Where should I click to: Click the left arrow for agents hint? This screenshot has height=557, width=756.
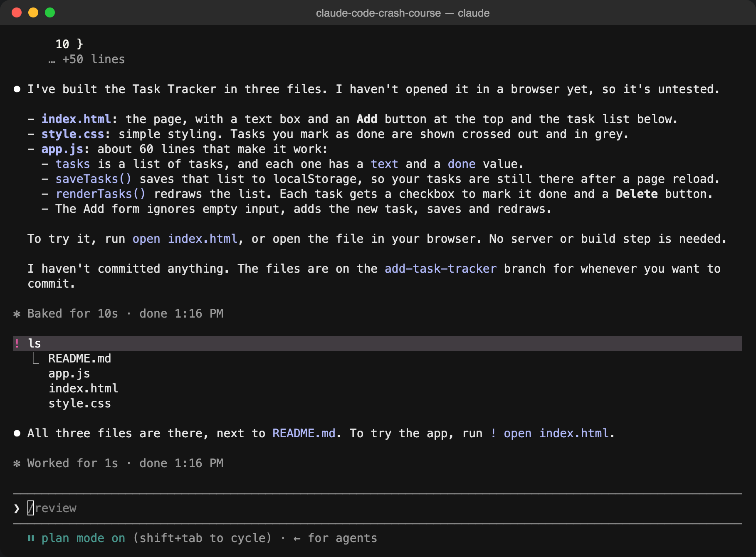point(335,538)
